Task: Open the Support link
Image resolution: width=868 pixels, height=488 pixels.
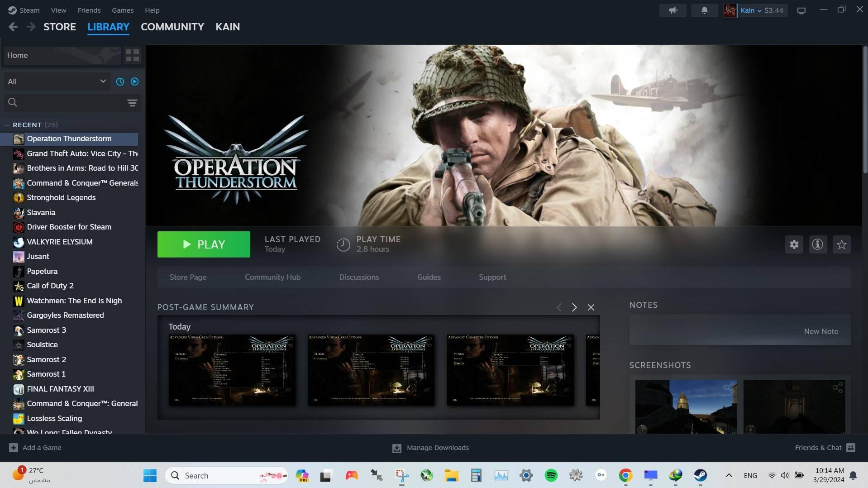Action: (492, 277)
